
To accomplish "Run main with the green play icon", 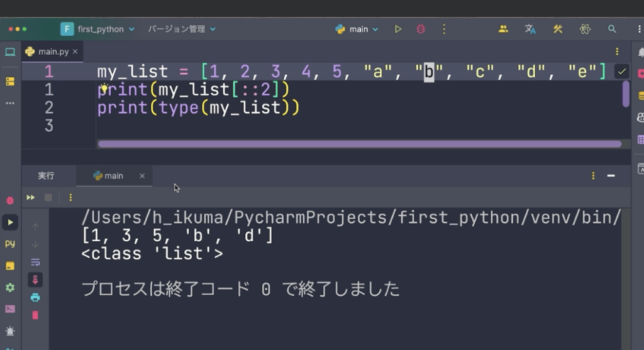I will coord(397,29).
